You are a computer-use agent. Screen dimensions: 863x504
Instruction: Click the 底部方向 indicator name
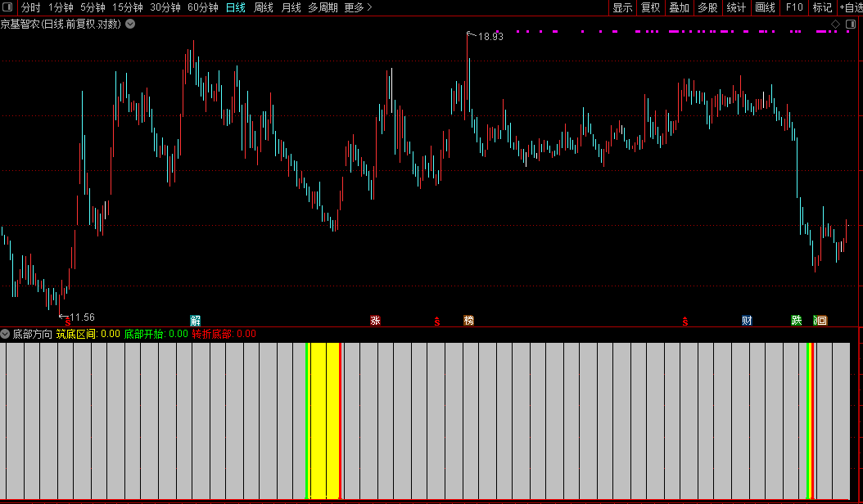tap(33, 334)
